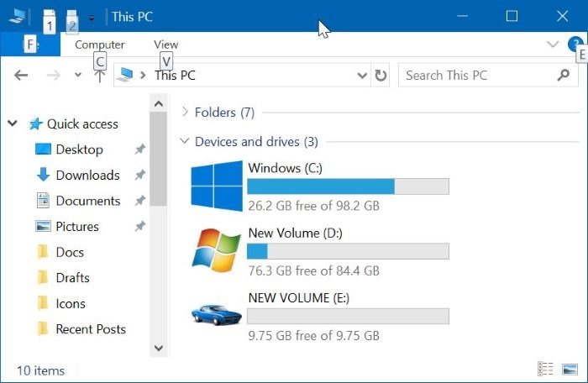
Task: Click the Devices and drives (3) header text
Action: click(x=256, y=142)
